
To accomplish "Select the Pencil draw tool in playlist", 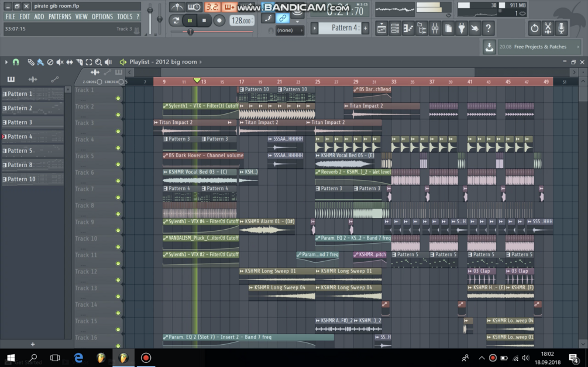I will click(x=31, y=63).
